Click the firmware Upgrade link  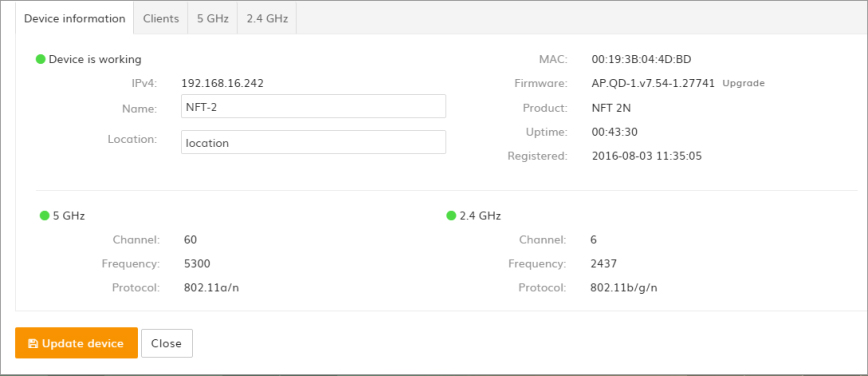point(744,83)
